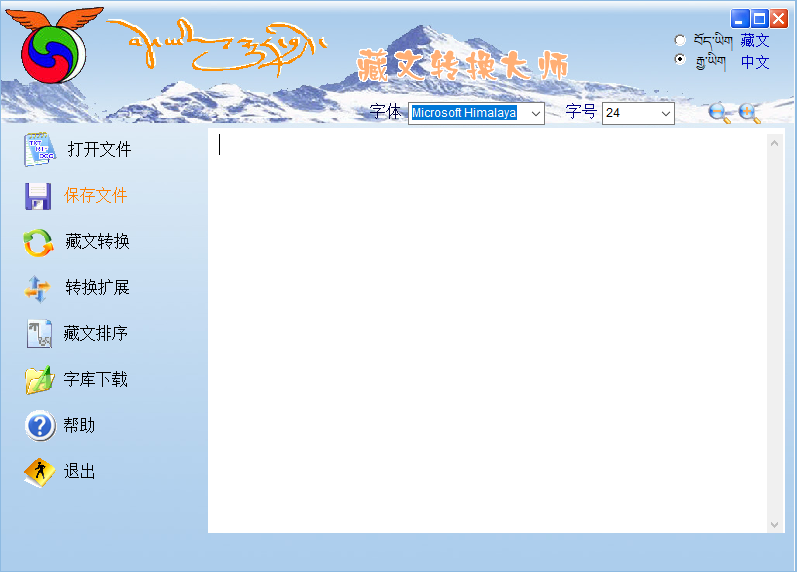Viewport: 797px width, 572px height.
Task: Click the 转换扩展 label
Action: point(97,287)
